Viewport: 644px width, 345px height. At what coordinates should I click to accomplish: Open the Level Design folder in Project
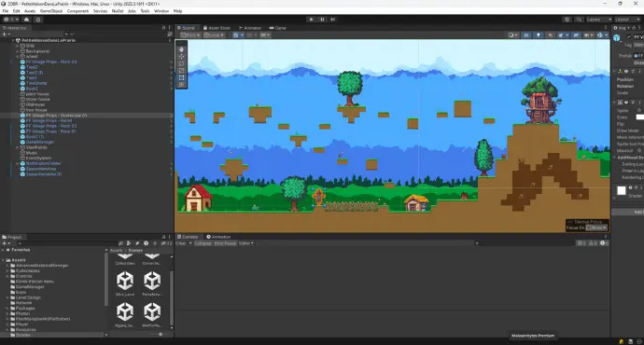28,297
